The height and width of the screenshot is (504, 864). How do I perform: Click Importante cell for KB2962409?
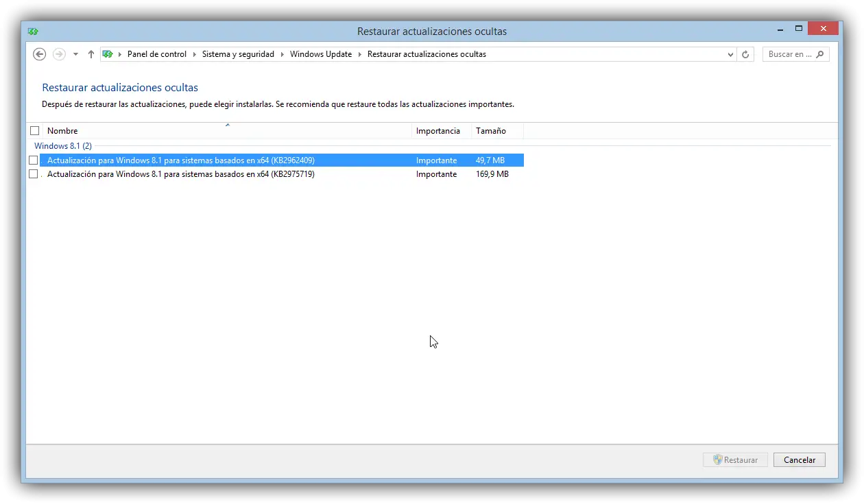436,160
